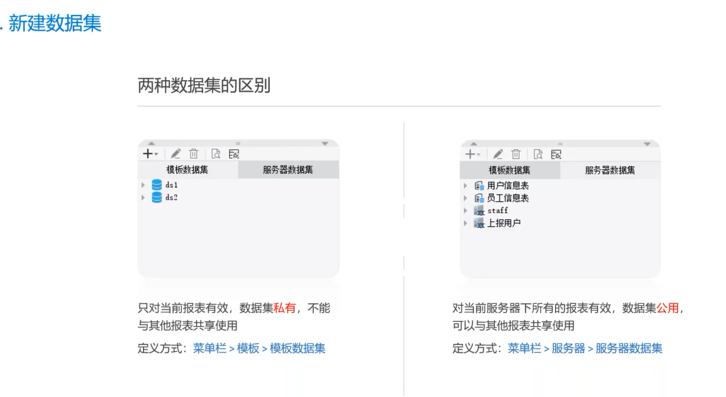Select 服务器数据集 tab above 用户信息表

pyautogui.click(x=610, y=170)
